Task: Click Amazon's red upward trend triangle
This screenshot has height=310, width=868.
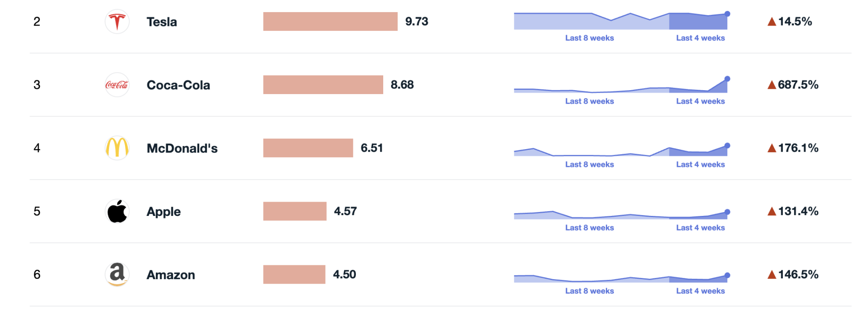Action: click(772, 275)
